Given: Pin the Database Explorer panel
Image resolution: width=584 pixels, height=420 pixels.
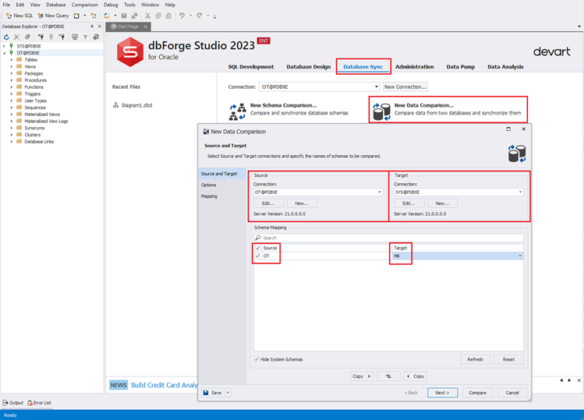Looking at the screenshot, I should coord(92,26).
